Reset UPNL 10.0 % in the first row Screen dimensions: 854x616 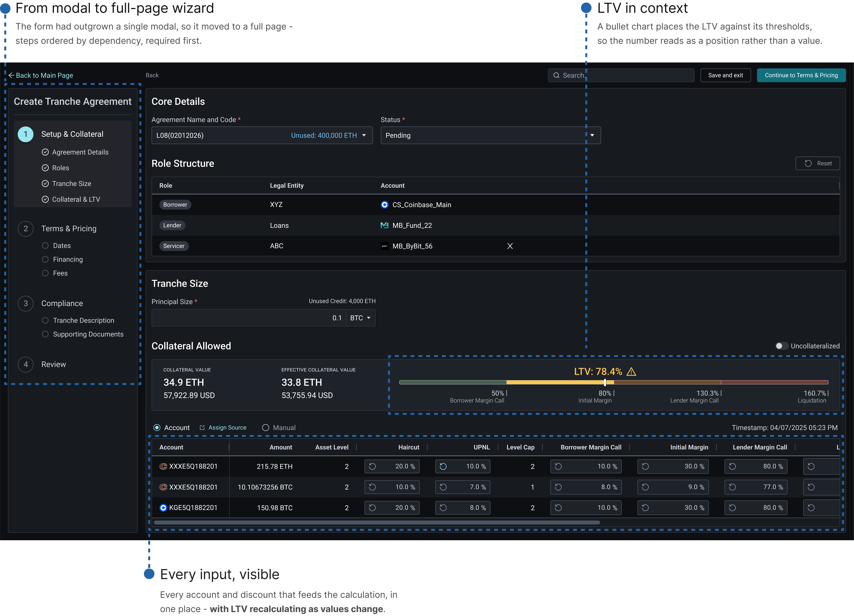coord(443,466)
